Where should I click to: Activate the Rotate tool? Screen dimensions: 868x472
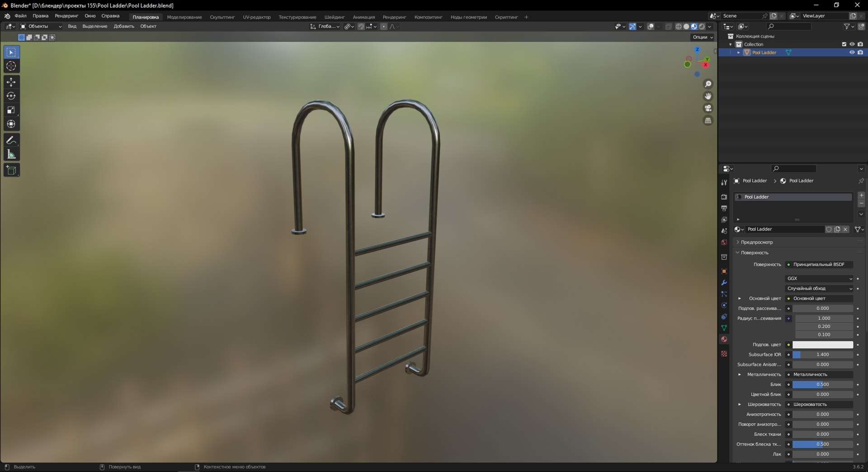click(x=11, y=96)
